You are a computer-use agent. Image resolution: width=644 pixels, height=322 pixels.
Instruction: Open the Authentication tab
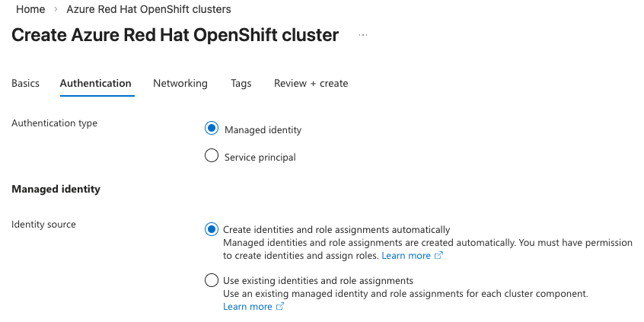pyautogui.click(x=96, y=84)
